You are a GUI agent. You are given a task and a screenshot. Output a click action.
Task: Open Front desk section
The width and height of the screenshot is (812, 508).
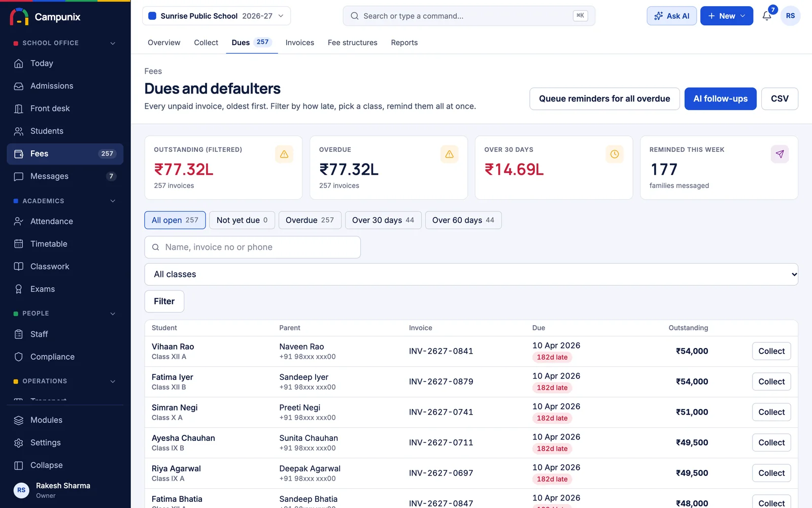pyautogui.click(x=65, y=109)
